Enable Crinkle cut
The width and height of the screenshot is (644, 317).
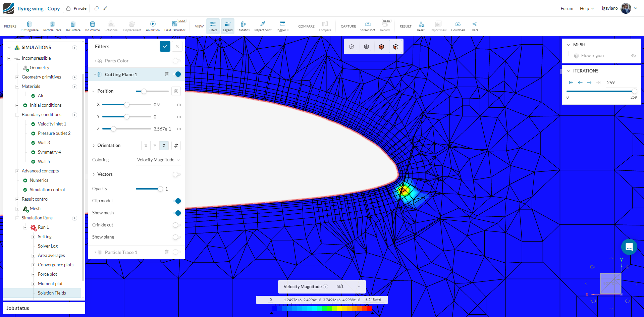pyautogui.click(x=177, y=225)
